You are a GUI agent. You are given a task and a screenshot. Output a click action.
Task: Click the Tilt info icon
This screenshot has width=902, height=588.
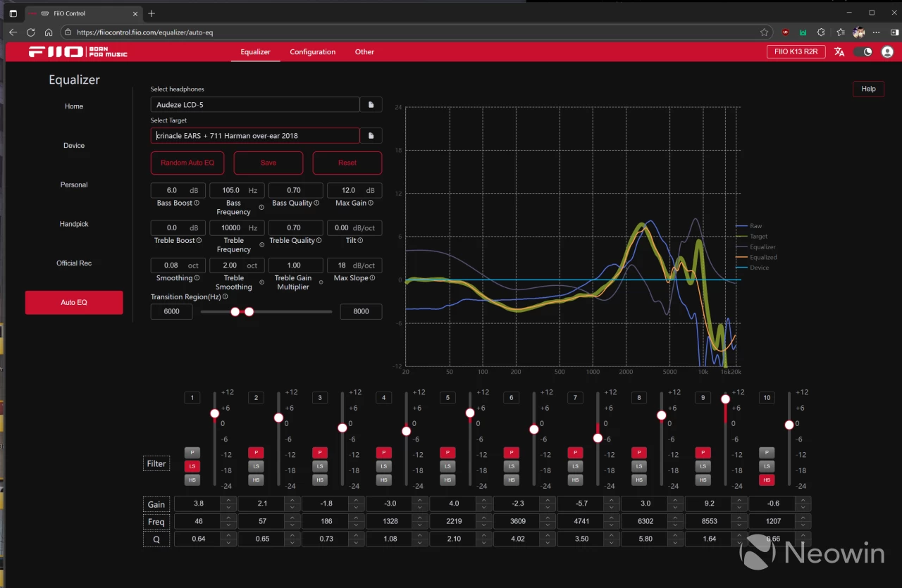(x=360, y=240)
